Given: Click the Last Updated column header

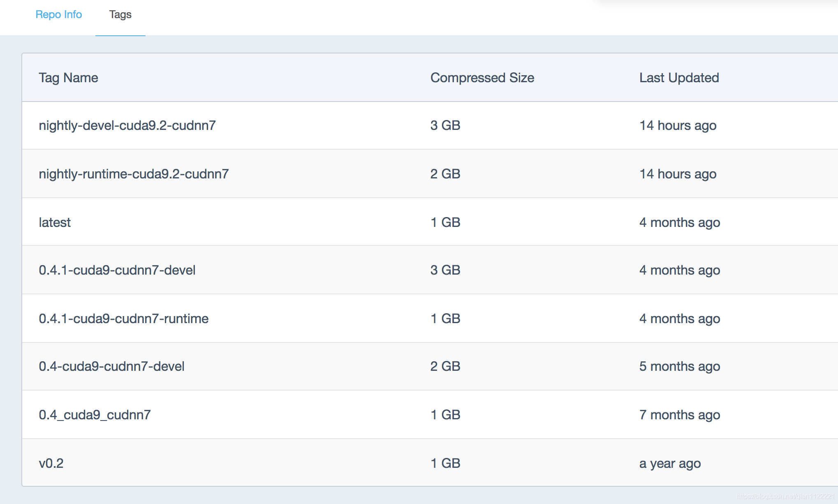Looking at the screenshot, I should 679,78.
